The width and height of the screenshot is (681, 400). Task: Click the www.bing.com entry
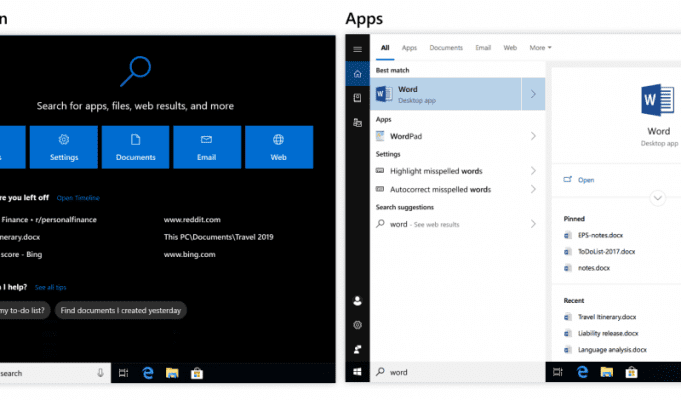(189, 255)
